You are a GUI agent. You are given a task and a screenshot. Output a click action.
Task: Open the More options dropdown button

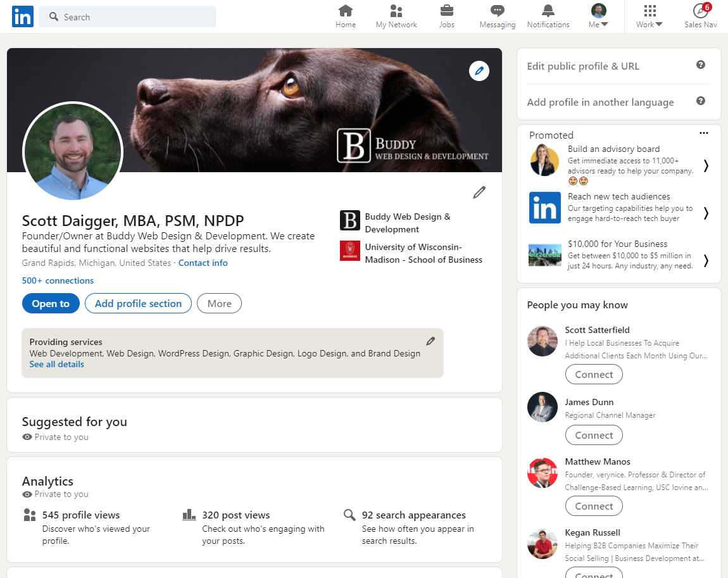219,303
